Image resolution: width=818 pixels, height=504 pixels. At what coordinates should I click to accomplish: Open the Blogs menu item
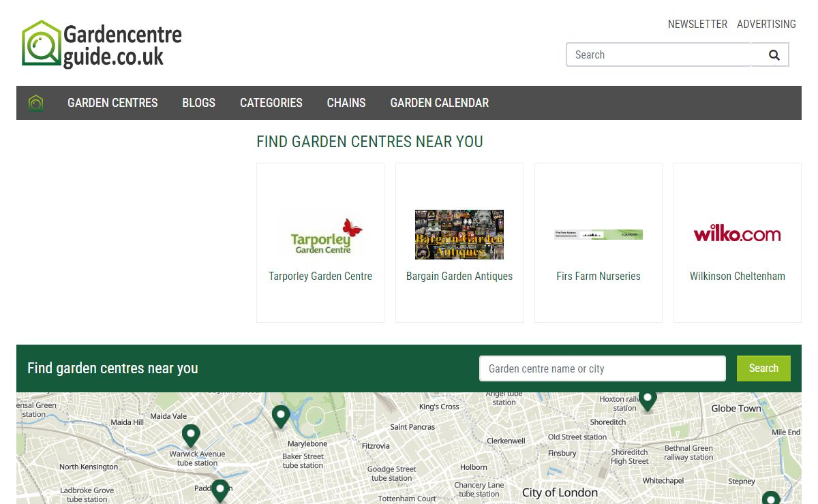pos(198,103)
